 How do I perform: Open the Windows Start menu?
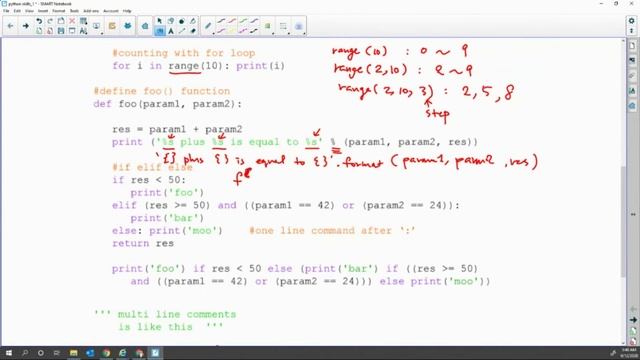pos(8,353)
